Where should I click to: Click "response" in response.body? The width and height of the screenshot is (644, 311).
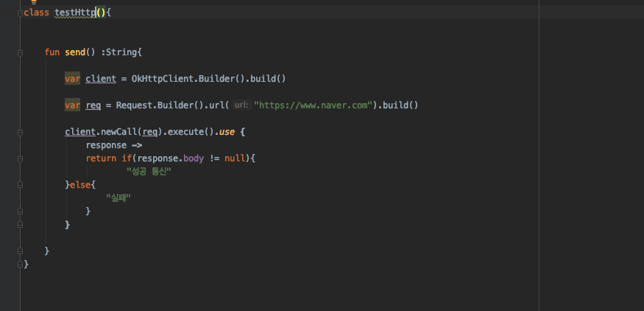click(158, 158)
